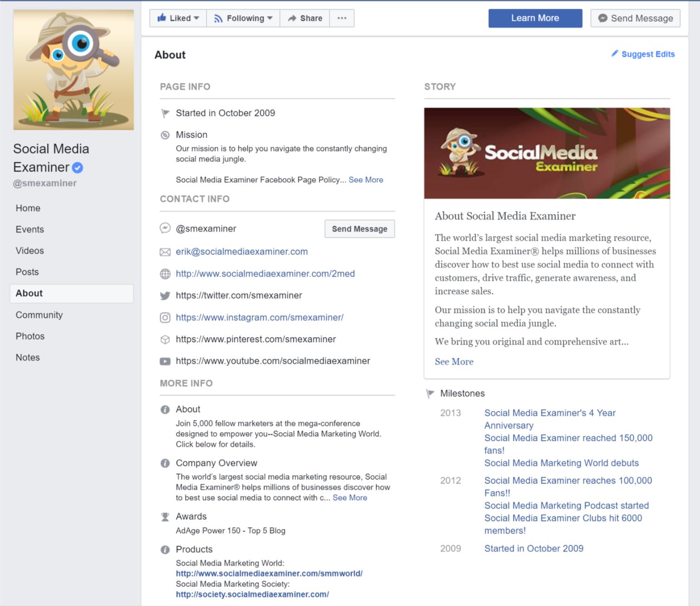700x606 pixels.
Task: Open the Following dropdown menu
Action: [243, 18]
